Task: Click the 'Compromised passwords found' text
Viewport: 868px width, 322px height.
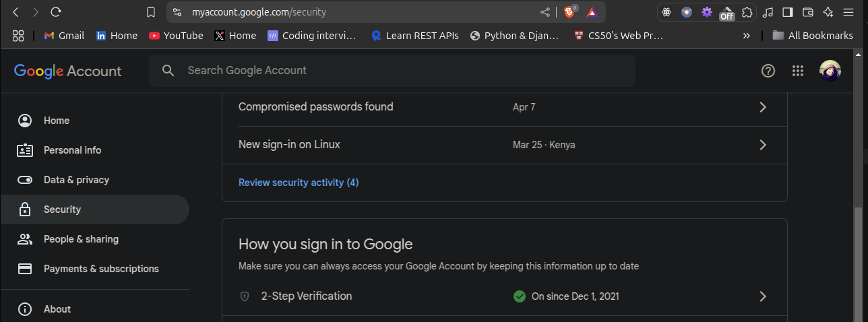Action: pos(316,106)
